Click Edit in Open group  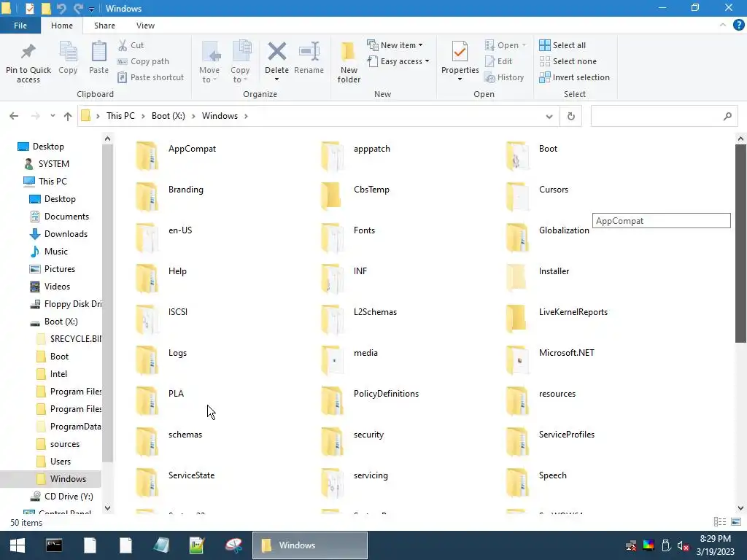click(x=498, y=61)
